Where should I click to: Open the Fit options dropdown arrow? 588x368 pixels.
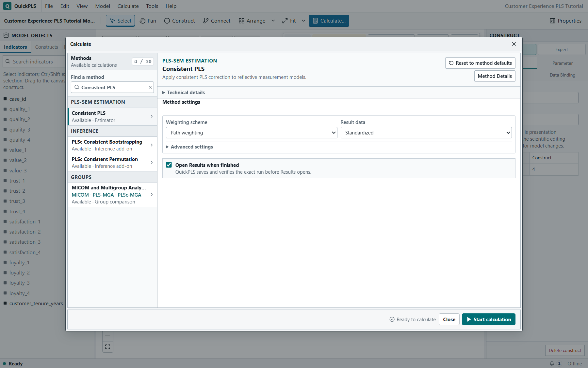tap(303, 21)
